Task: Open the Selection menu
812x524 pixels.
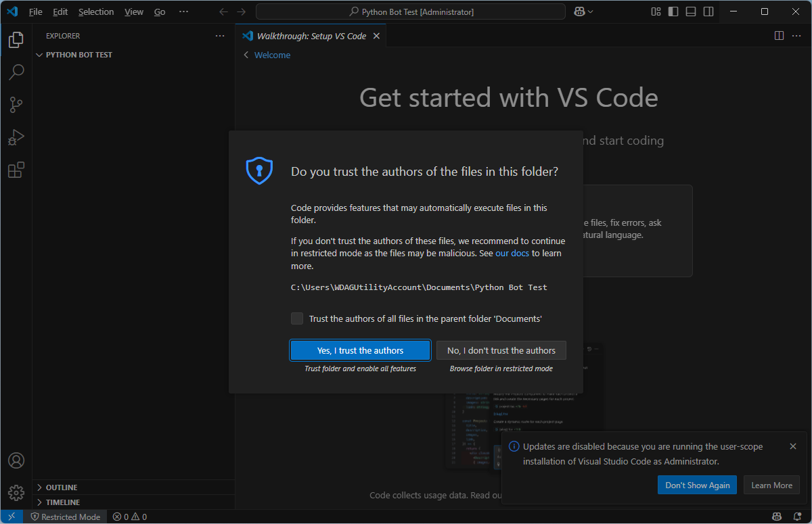Action: 96,11
